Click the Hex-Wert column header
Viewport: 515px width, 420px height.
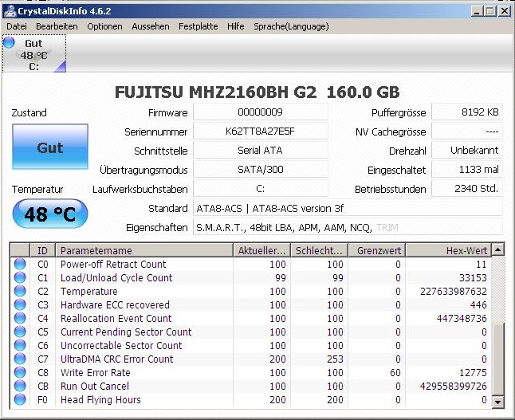(x=449, y=250)
